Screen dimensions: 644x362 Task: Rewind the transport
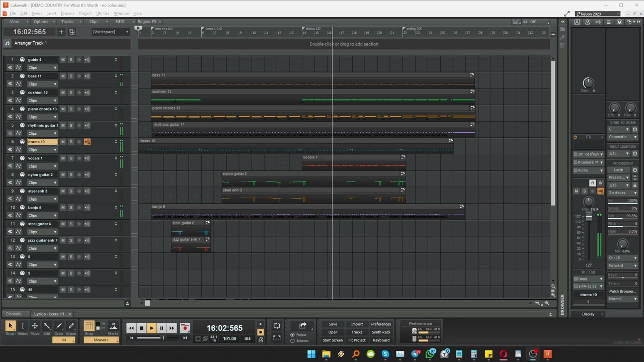tap(131, 328)
